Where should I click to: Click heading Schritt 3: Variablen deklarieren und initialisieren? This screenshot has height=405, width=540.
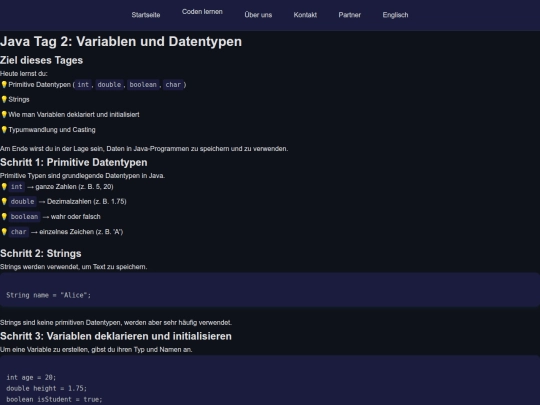coord(116,336)
